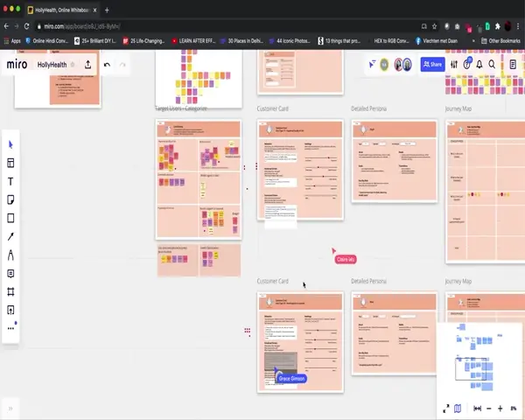This screenshot has width=525, height=420.
Task: Open the browser extensions puzzle icon
Action: (x=498, y=26)
